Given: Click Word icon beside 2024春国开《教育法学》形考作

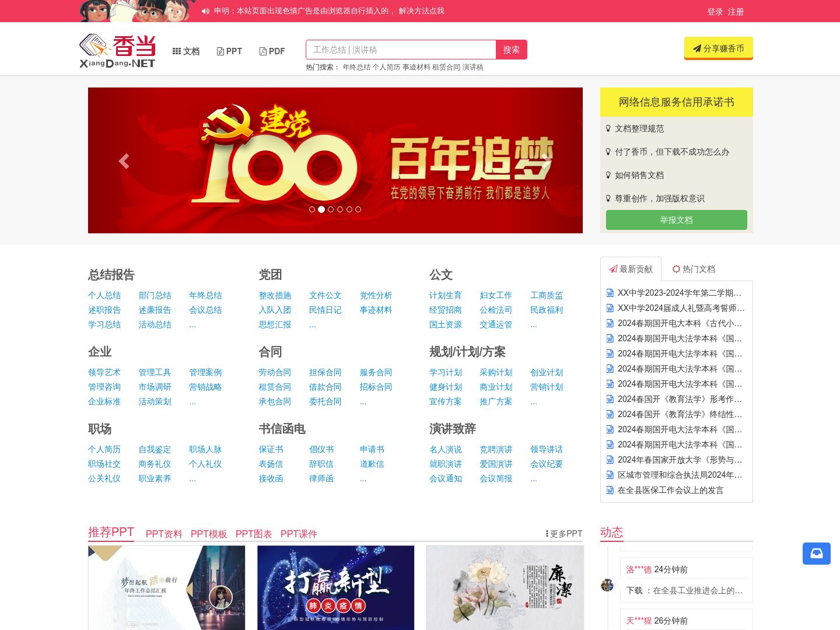Looking at the screenshot, I should pyautogui.click(x=610, y=399).
